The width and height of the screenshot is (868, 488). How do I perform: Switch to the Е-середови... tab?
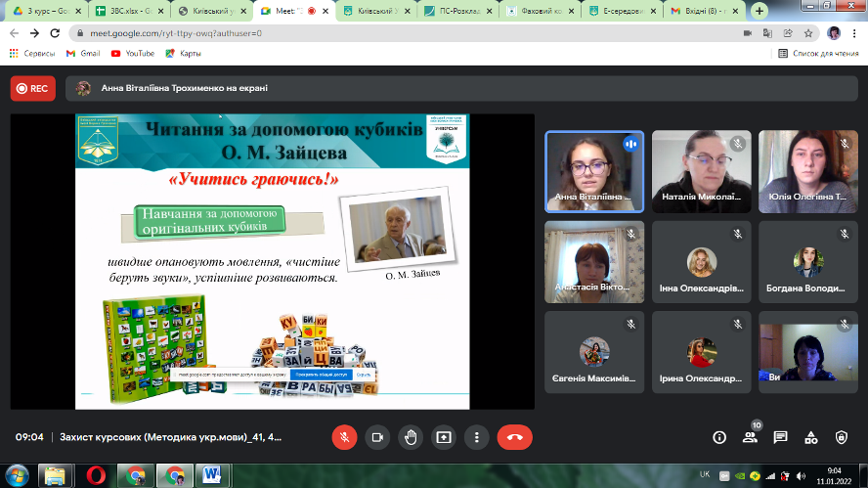[623, 11]
